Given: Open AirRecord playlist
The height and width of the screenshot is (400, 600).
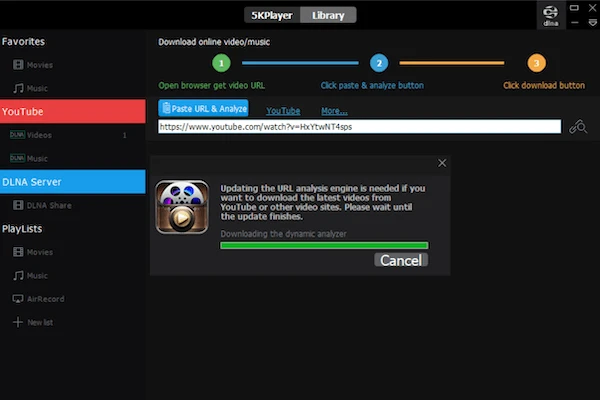Looking at the screenshot, I should (x=38, y=299).
